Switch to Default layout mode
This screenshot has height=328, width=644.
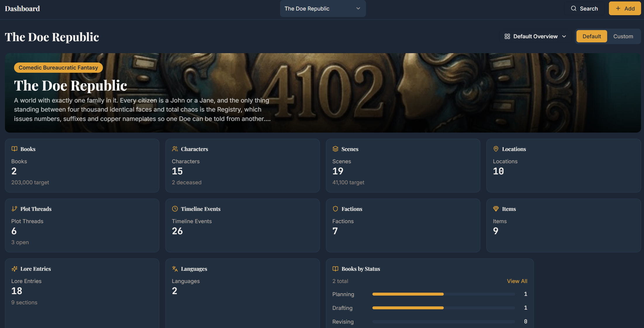[592, 37]
